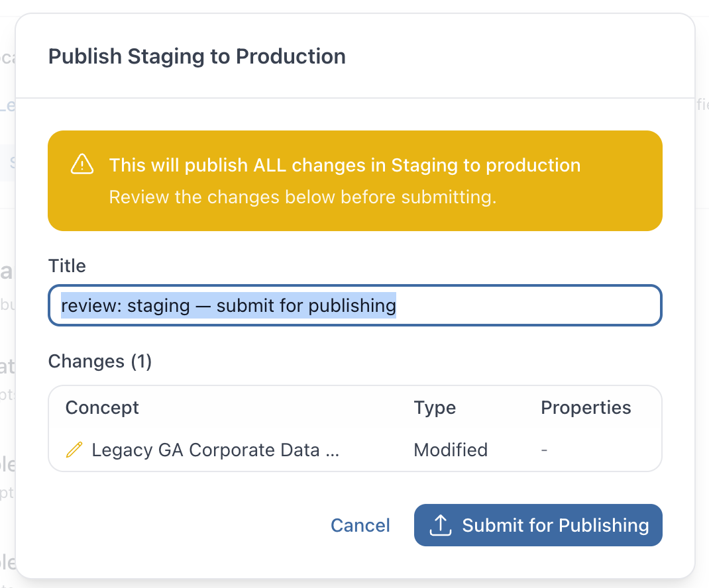Click the Changes (1) section heading
The image size is (709, 588).
(100, 362)
